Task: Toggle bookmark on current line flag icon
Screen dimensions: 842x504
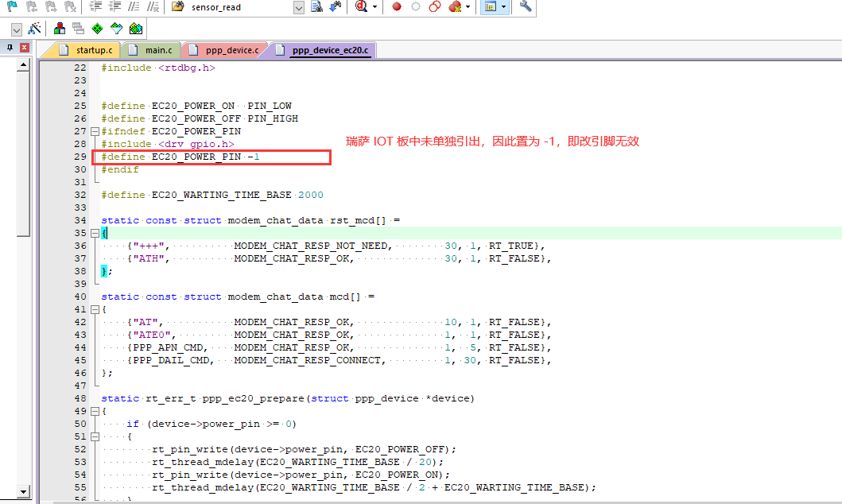Action: (14, 7)
